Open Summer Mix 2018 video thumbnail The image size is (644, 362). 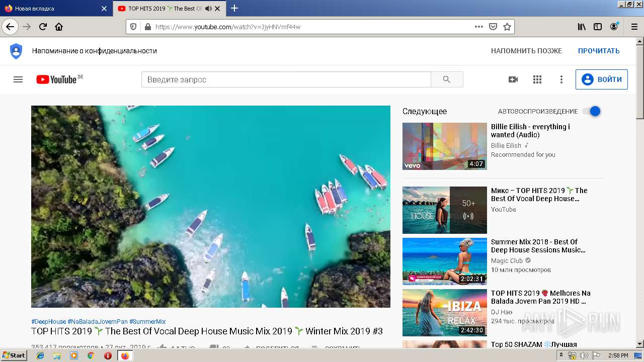coord(445,261)
